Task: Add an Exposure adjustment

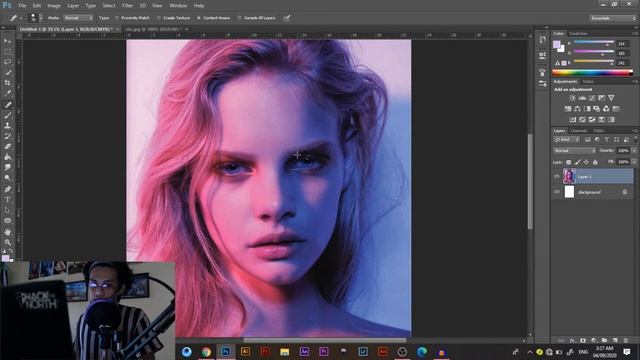Action: click(x=602, y=98)
